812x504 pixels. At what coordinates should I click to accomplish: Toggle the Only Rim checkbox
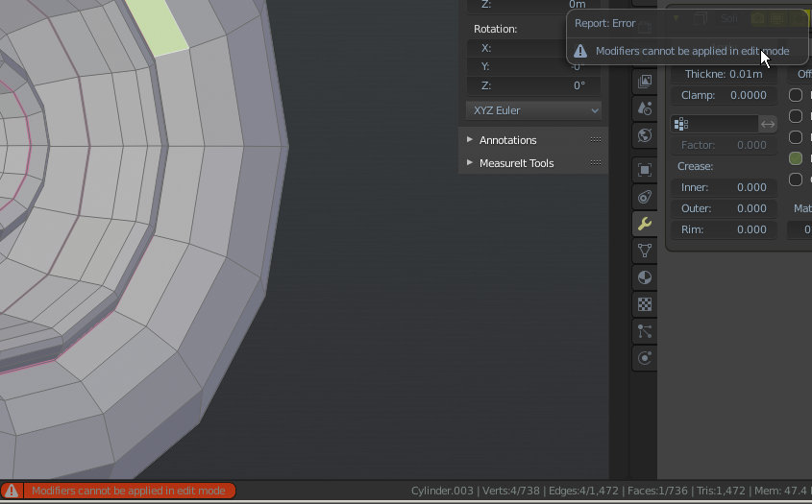pyautogui.click(x=796, y=180)
